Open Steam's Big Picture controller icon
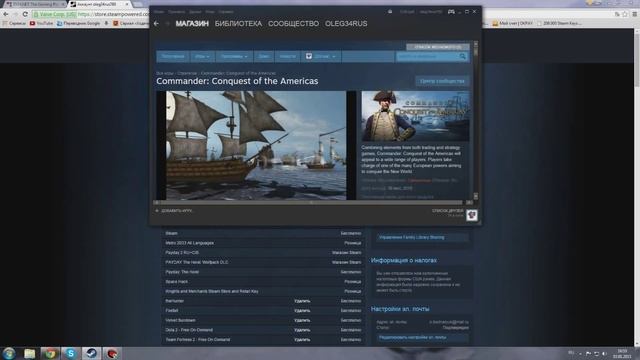 click(x=451, y=12)
